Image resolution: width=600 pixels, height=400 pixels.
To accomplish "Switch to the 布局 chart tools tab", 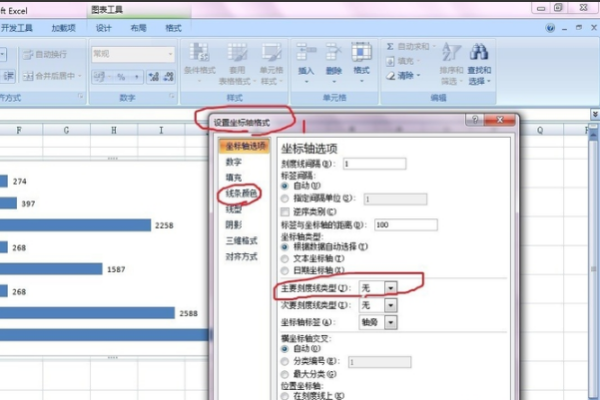I will [x=139, y=28].
